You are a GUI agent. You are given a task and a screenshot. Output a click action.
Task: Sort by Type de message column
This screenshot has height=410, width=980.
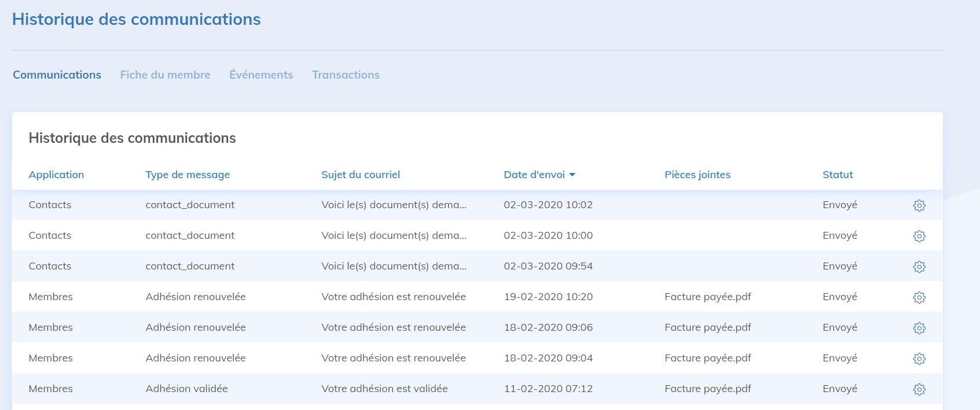pyautogui.click(x=188, y=175)
